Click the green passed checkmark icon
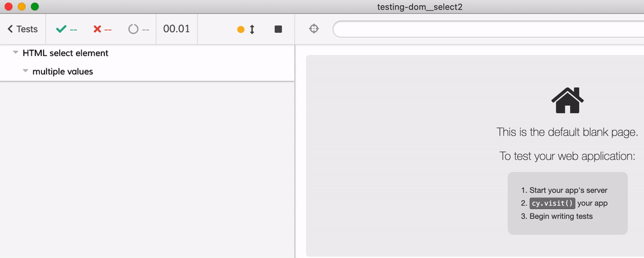644x258 pixels. coord(61,29)
